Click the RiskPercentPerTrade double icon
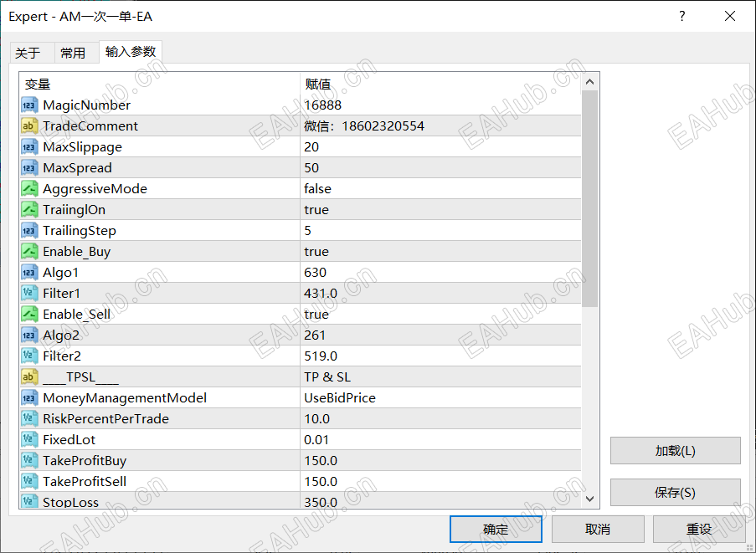756x553 pixels. pos(29,418)
